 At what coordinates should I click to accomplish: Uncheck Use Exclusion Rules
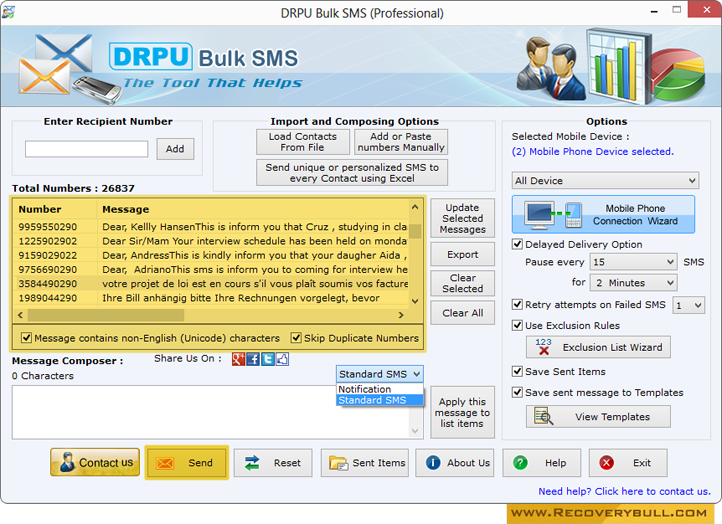[x=518, y=325]
